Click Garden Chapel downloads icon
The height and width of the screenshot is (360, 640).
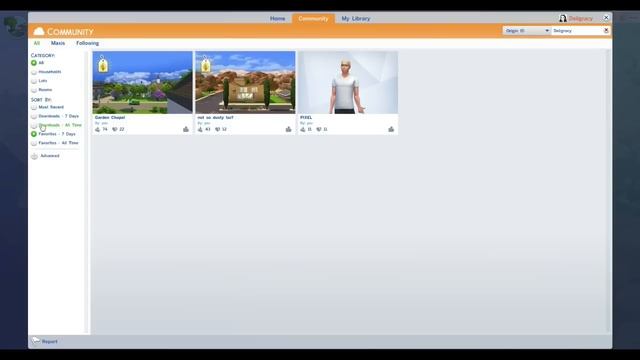(x=98, y=129)
